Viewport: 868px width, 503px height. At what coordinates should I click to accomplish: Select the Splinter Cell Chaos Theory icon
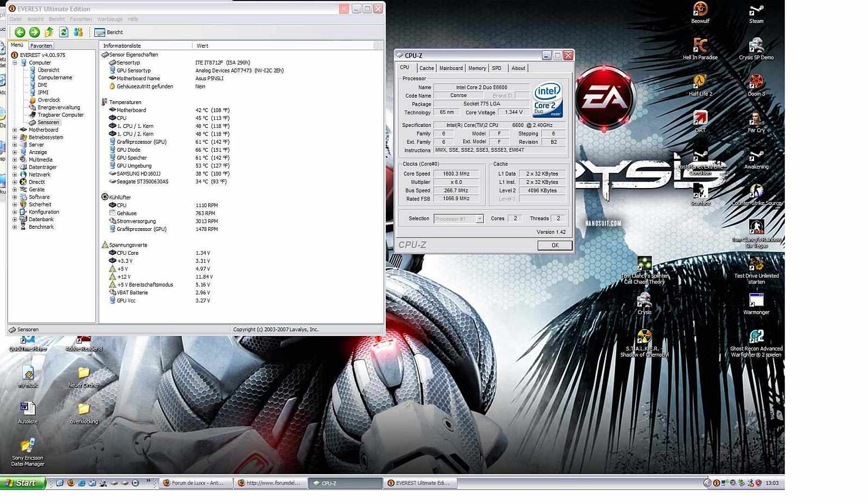644,270
